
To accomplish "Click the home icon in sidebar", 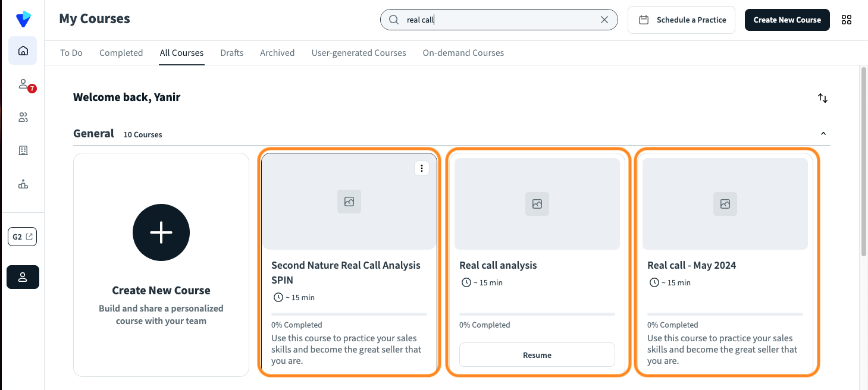I will click(x=23, y=51).
